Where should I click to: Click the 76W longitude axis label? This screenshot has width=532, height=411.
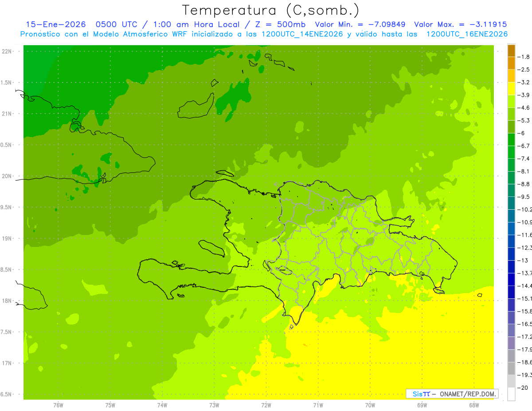pos(58,405)
